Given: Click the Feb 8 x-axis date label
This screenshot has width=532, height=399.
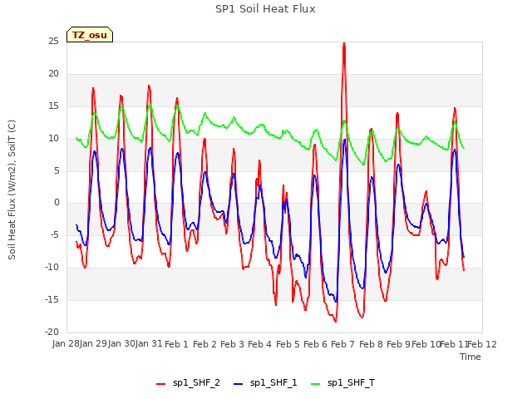Looking at the screenshot, I should click(371, 344).
